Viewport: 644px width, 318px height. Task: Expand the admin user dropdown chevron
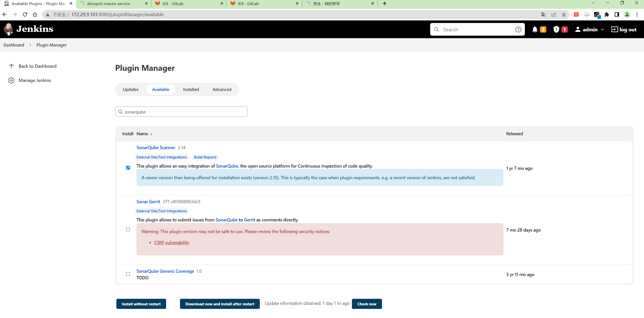point(603,30)
